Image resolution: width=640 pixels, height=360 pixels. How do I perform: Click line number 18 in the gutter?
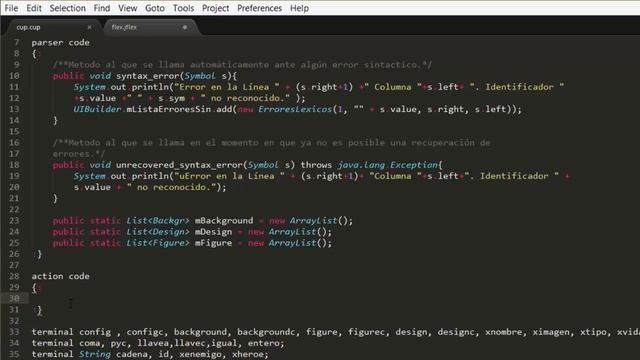[14, 165]
